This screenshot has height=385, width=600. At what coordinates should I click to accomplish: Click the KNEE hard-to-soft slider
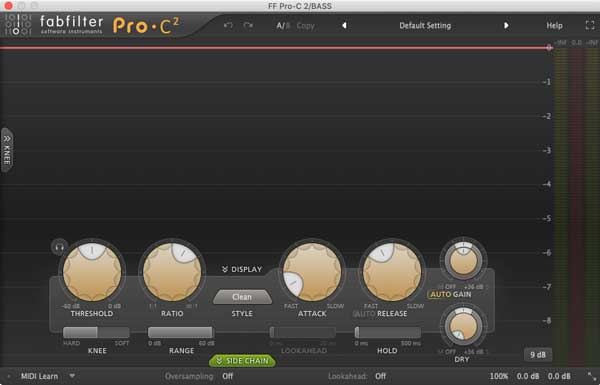point(96,332)
